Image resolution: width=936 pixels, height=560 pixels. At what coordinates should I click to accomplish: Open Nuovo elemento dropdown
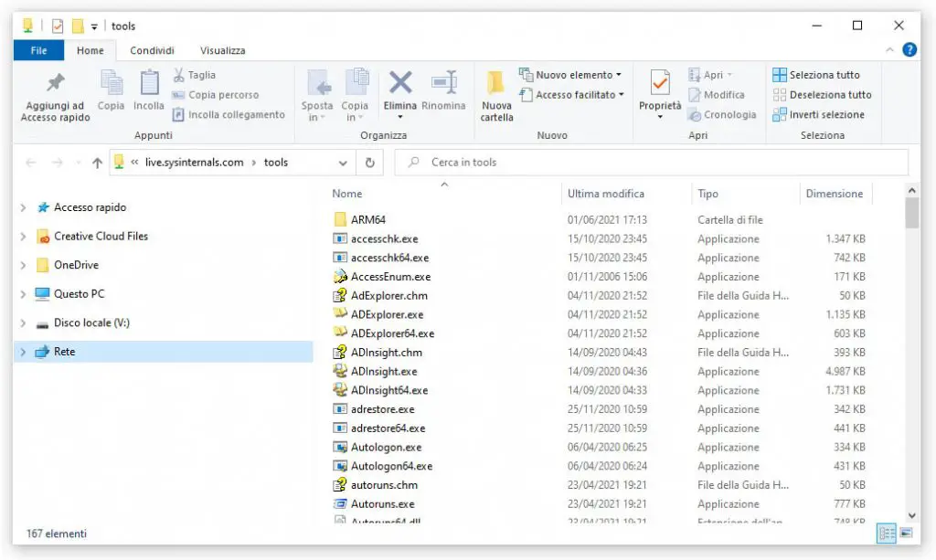pos(570,75)
